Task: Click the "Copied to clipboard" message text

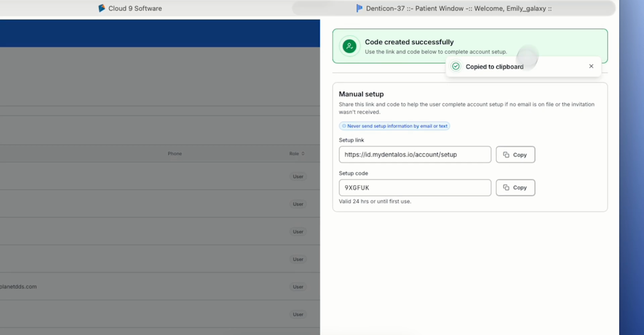Action: (x=494, y=67)
